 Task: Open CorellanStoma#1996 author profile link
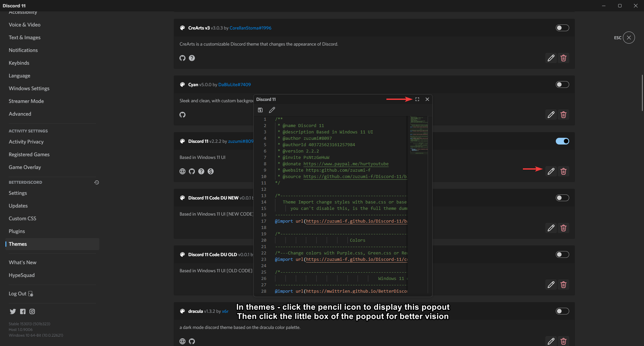(x=251, y=28)
